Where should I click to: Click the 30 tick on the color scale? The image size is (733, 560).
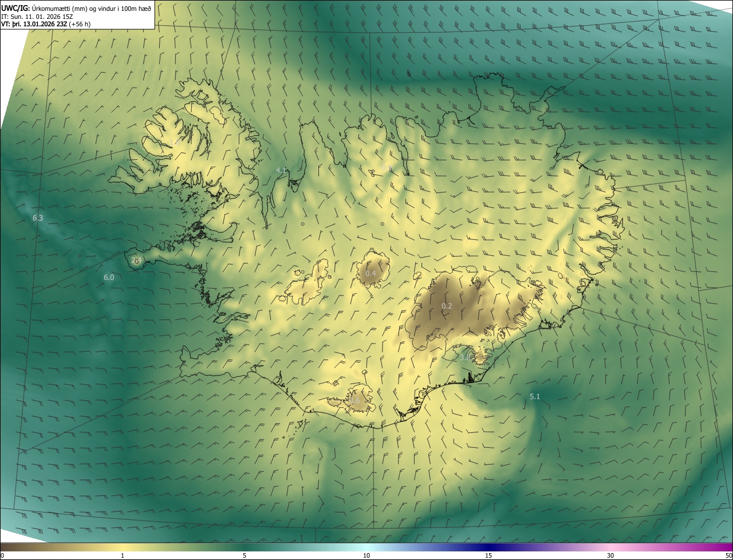(x=610, y=556)
